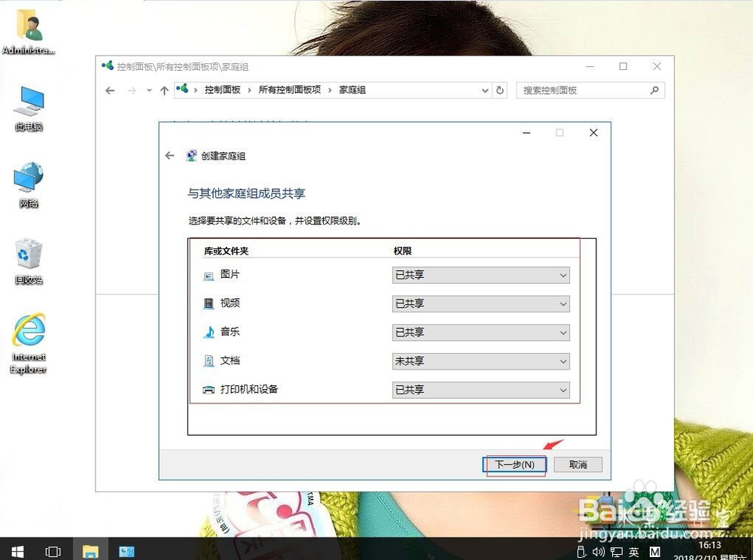Open File Explorer from the taskbar
This screenshot has width=753, height=560.
(x=90, y=551)
